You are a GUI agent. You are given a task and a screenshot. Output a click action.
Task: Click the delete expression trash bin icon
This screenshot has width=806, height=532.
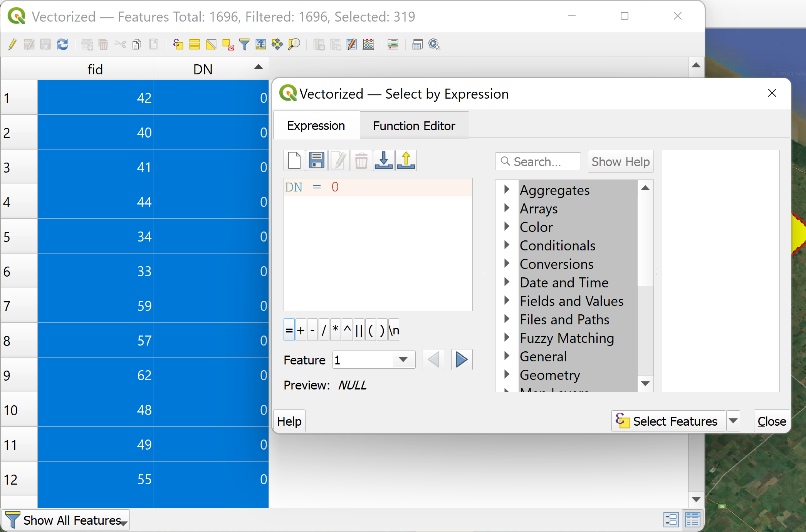(x=361, y=161)
